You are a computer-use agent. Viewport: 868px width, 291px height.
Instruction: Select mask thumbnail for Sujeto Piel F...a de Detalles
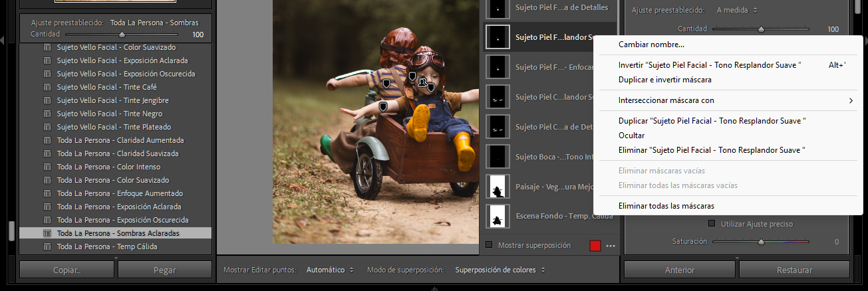498,8
